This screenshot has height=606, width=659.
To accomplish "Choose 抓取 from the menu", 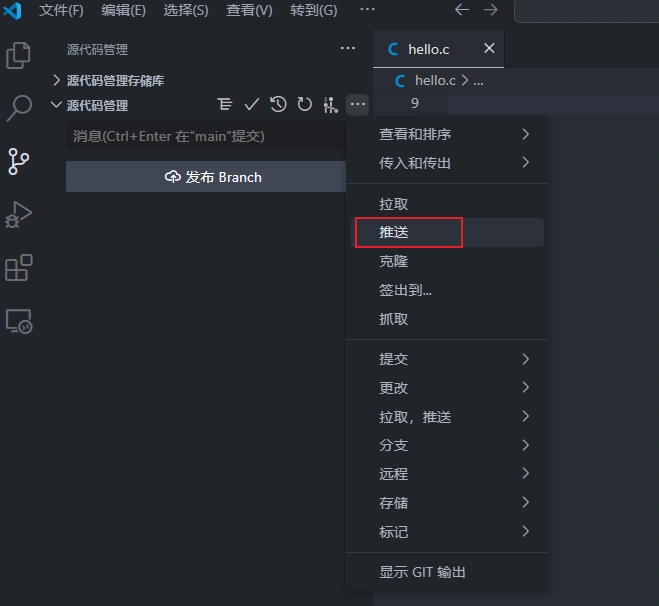I will coord(447,319).
